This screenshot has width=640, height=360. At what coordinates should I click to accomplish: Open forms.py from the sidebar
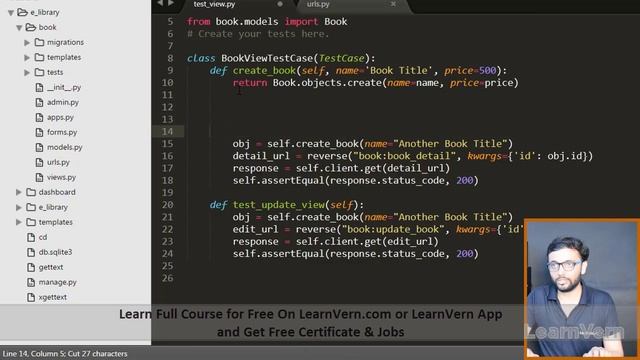point(62,132)
